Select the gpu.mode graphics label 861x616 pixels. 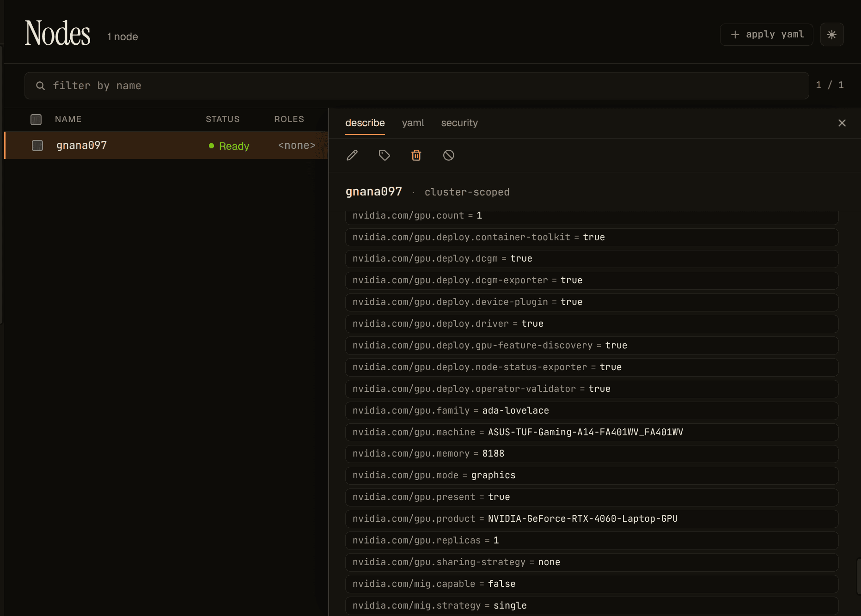tap(592, 476)
